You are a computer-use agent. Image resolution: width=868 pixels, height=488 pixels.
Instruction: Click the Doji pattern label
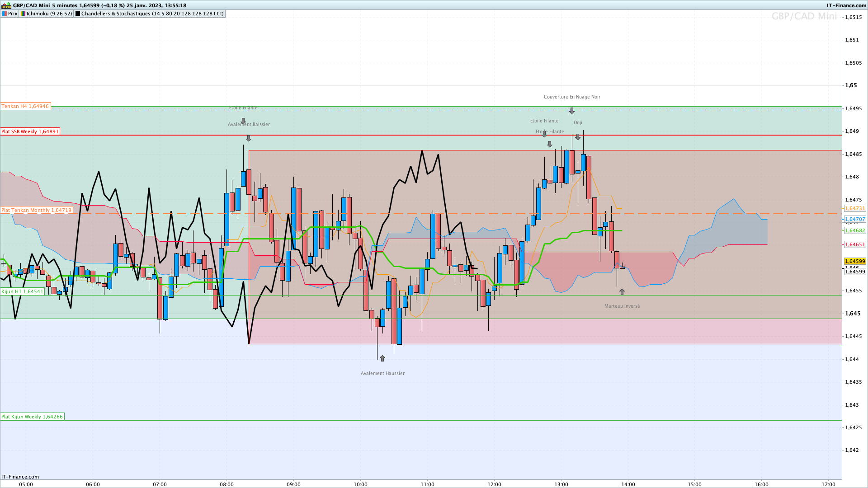tap(578, 122)
